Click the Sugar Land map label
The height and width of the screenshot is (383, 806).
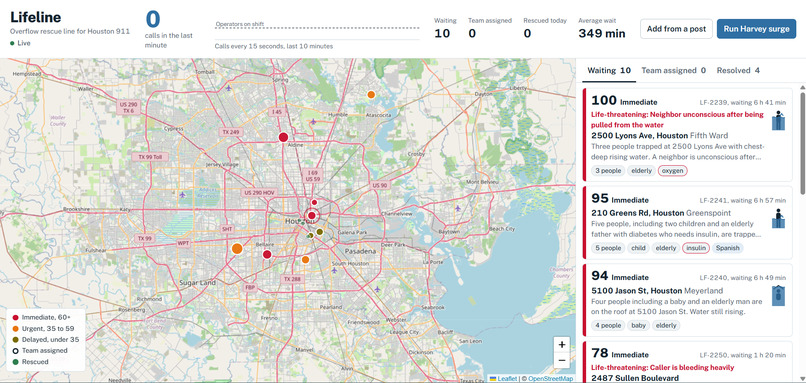(197, 283)
